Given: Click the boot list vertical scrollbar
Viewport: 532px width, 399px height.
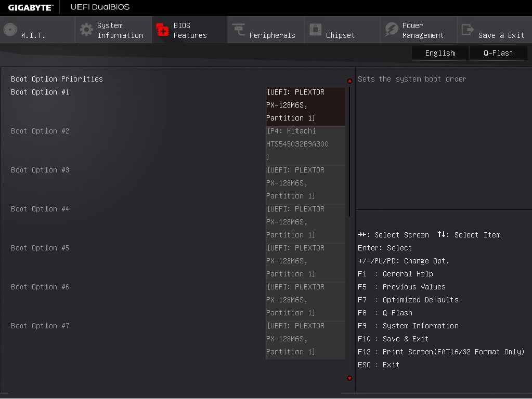Looking at the screenshot, I should (x=349, y=151).
